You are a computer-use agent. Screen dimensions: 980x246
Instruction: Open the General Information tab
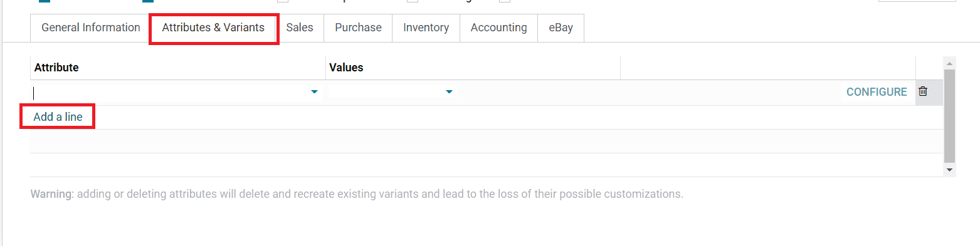tap(90, 28)
